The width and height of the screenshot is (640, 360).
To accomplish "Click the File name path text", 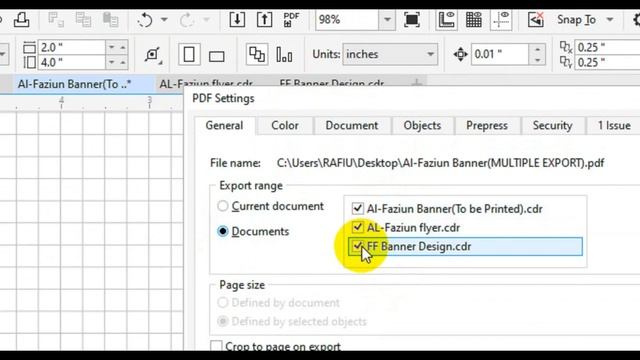I will coord(440,163).
